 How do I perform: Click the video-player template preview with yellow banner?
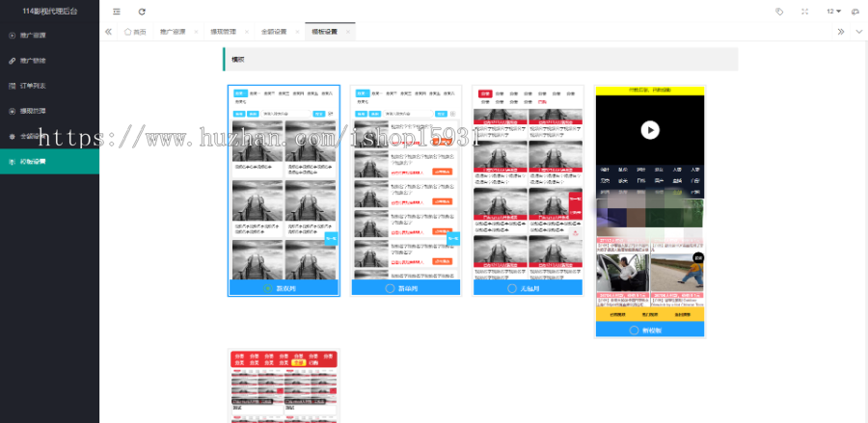(650, 204)
